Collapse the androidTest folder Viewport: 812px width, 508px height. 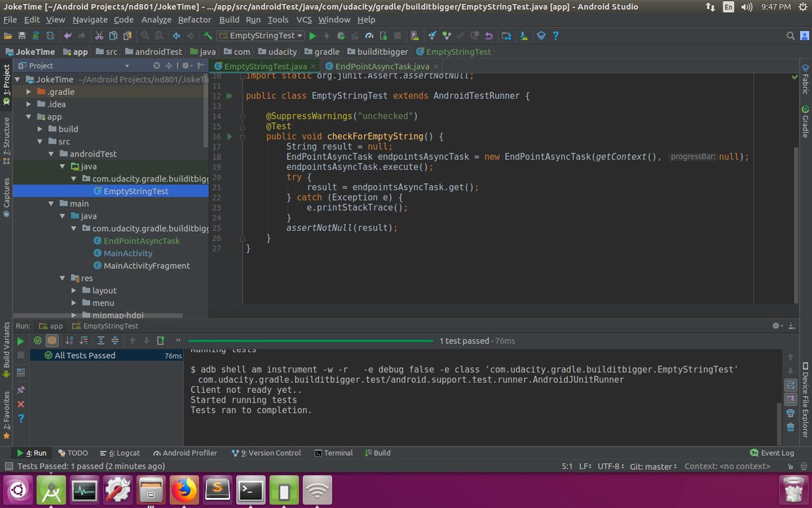[51, 154]
